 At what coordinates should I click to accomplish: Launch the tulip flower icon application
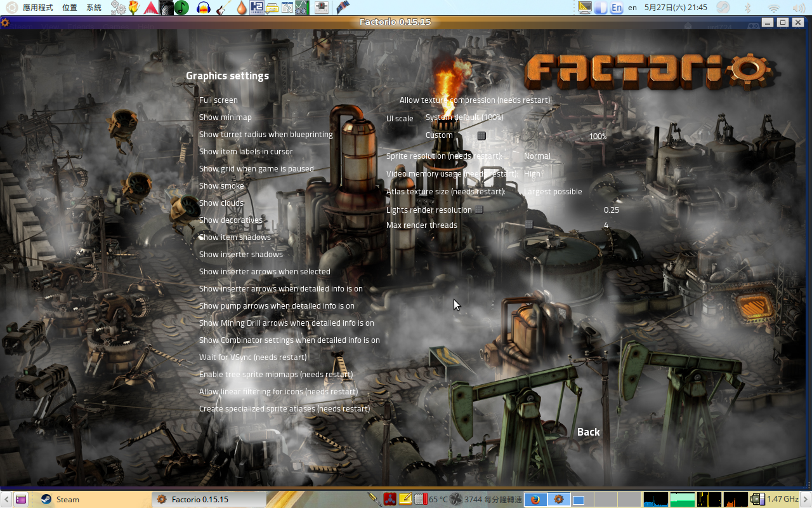134,8
